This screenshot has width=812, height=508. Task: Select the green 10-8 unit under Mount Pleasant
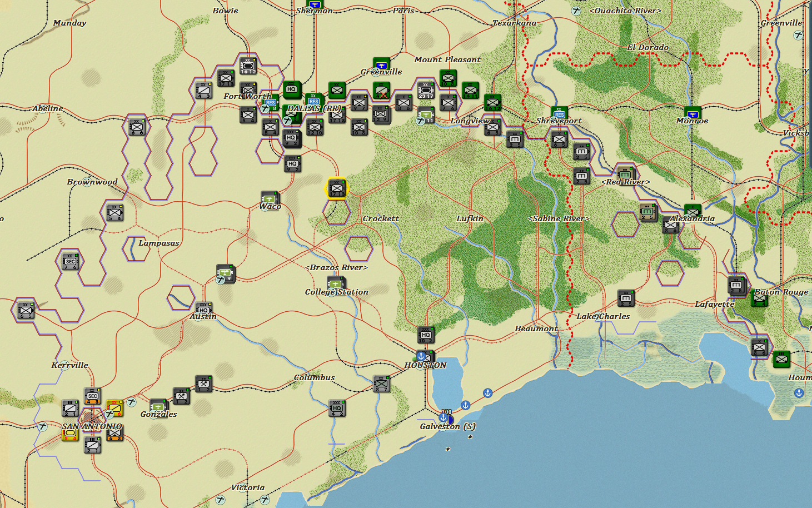coord(448,78)
